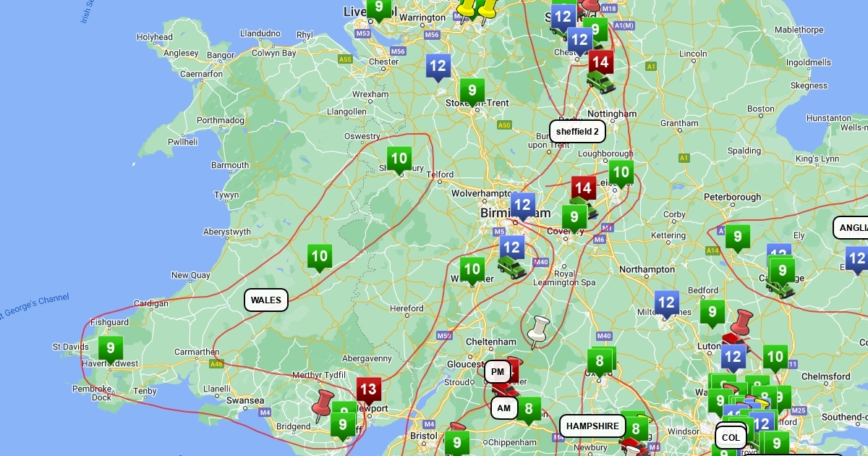Open the HAMPSHIRE region label
The image size is (868, 456).
[592, 426]
